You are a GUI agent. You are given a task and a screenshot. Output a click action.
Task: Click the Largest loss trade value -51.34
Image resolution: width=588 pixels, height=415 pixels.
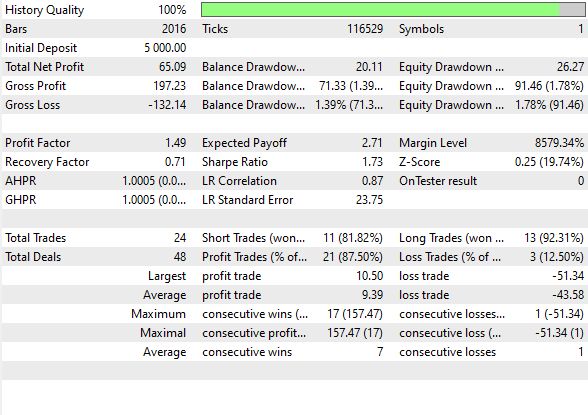pos(568,276)
